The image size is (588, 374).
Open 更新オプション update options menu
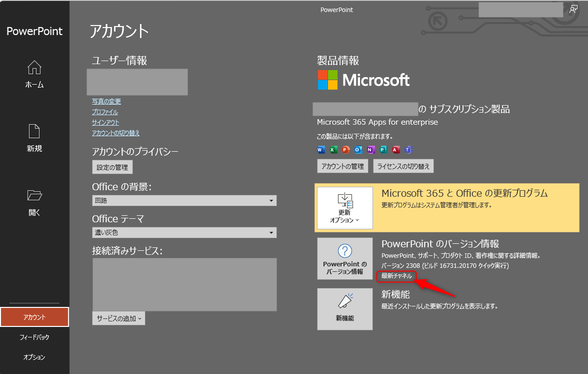click(x=345, y=208)
